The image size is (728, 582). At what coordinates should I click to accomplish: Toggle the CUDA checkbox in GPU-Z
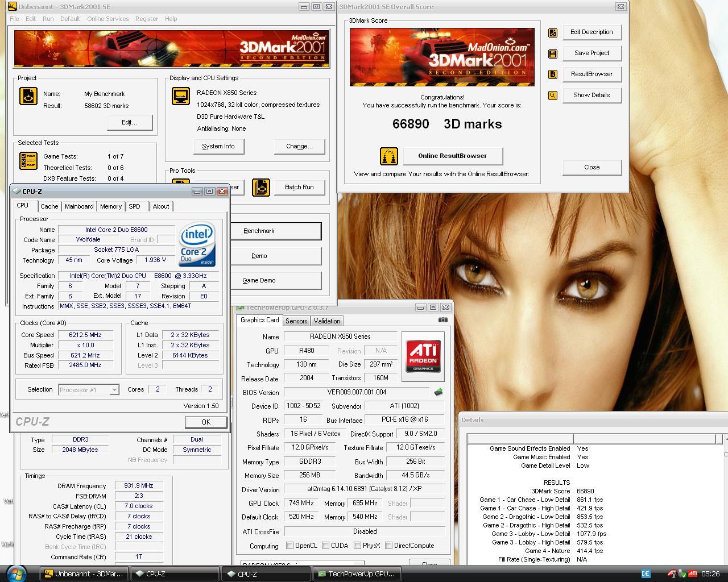[x=326, y=546]
